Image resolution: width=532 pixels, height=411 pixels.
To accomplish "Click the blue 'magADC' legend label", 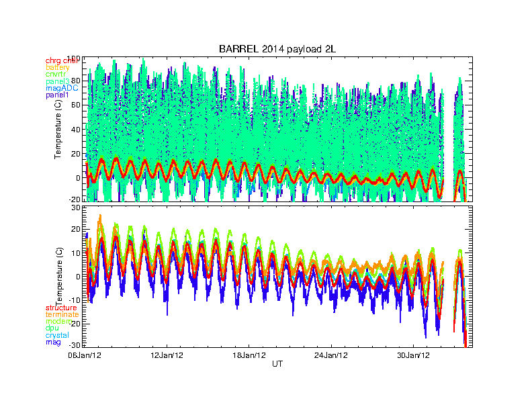I will click(x=61, y=88).
